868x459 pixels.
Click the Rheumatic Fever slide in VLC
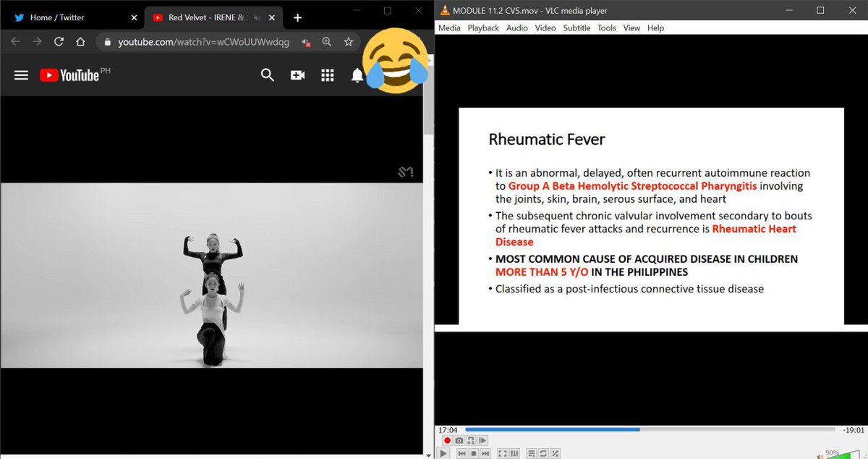click(651, 216)
